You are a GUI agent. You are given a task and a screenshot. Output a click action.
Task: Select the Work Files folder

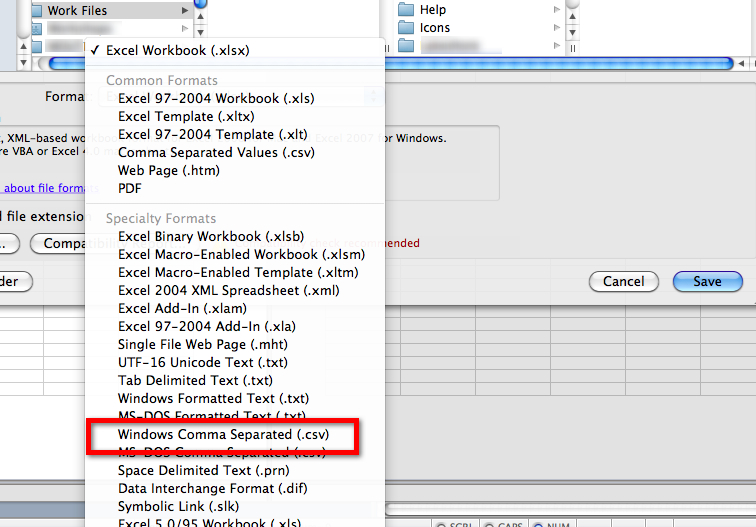[111, 10]
